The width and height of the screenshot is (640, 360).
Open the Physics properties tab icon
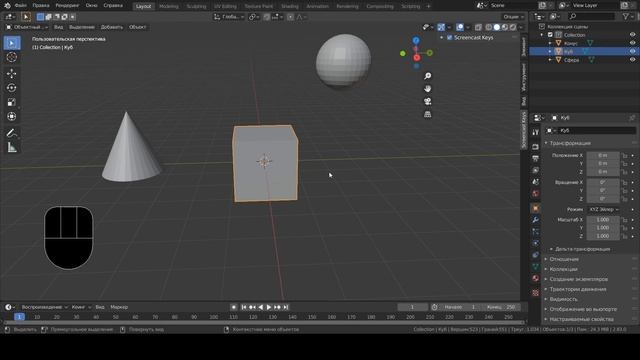(x=536, y=243)
